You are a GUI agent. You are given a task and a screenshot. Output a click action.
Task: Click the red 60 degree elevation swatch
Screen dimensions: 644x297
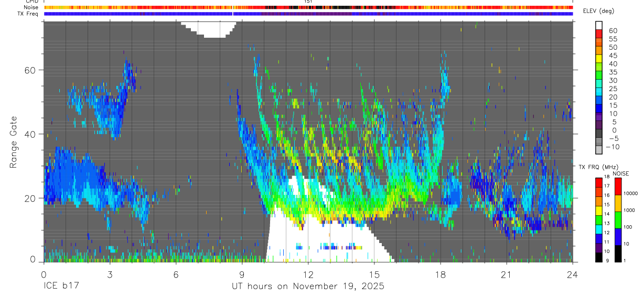coord(599,34)
